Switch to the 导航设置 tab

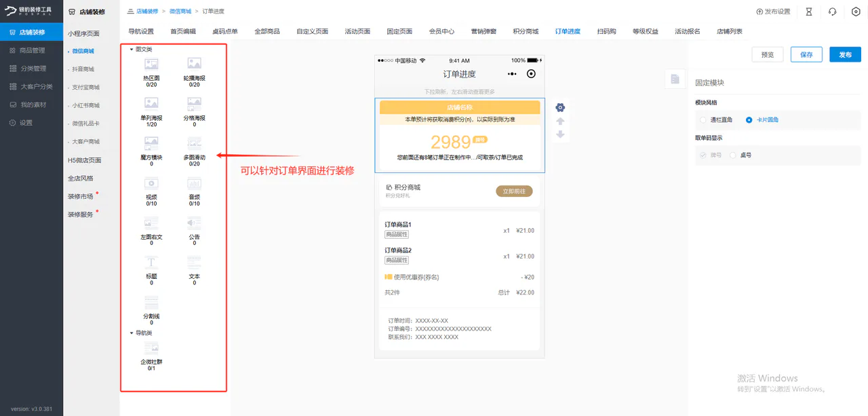coord(141,31)
